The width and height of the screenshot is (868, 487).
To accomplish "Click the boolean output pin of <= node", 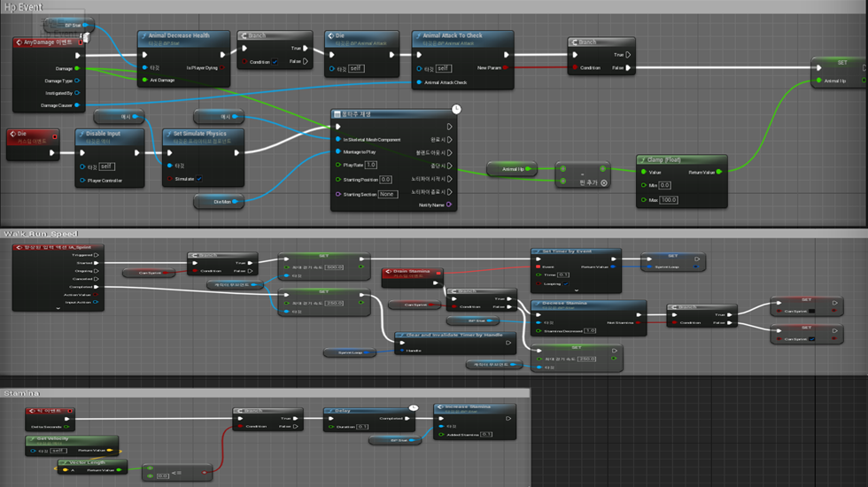I will [205, 472].
